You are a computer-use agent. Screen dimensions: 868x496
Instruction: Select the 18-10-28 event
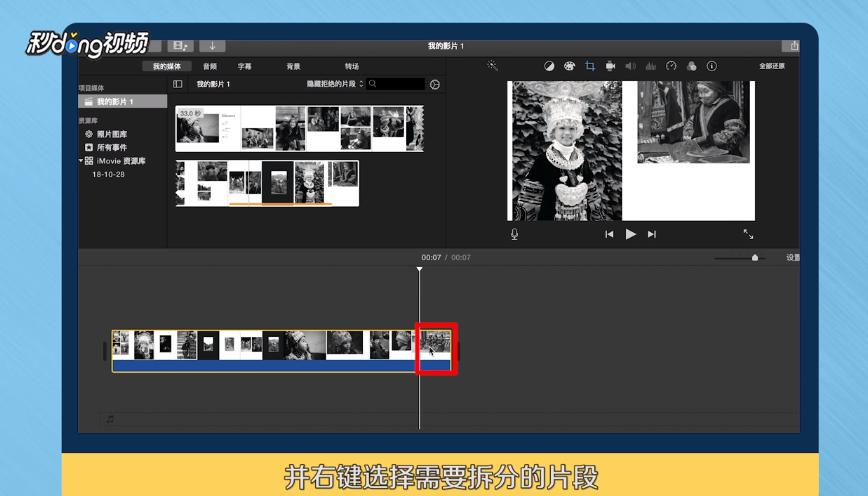(108, 174)
